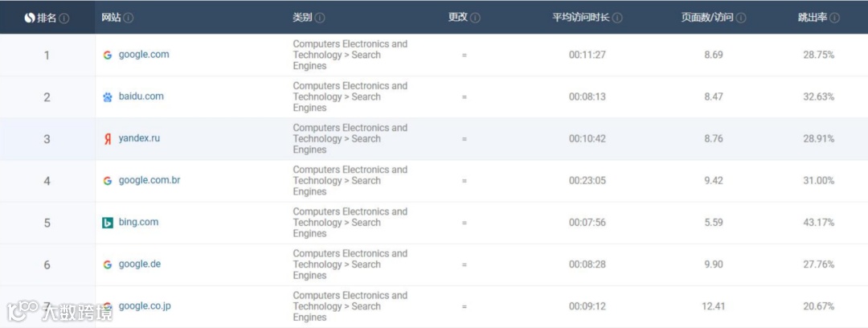Click the Yandex favicon
The height and width of the screenshot is (328, 868).
108,139
